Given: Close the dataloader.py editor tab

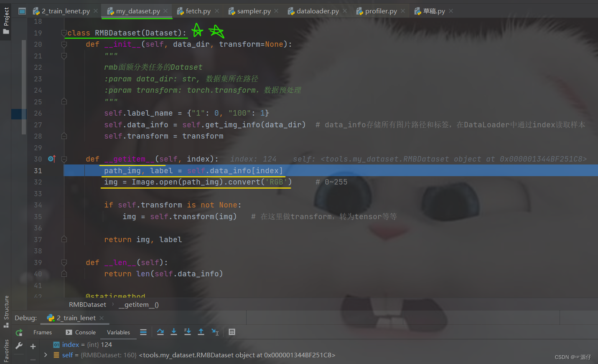Looking at the screenshot, I should (x=345, y=11).
